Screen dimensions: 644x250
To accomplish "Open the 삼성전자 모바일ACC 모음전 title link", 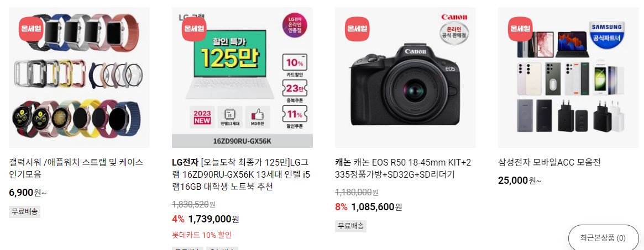I will click(x=549, y=162).
